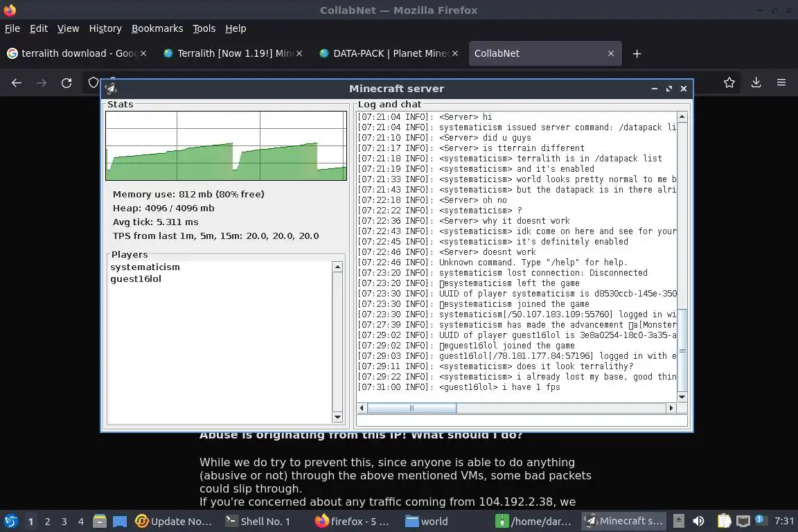The width and height of the screenshot is (798, 532).
Task: Close the CollabNet tab
Action: pyautogui.click(x=611, y=53)
